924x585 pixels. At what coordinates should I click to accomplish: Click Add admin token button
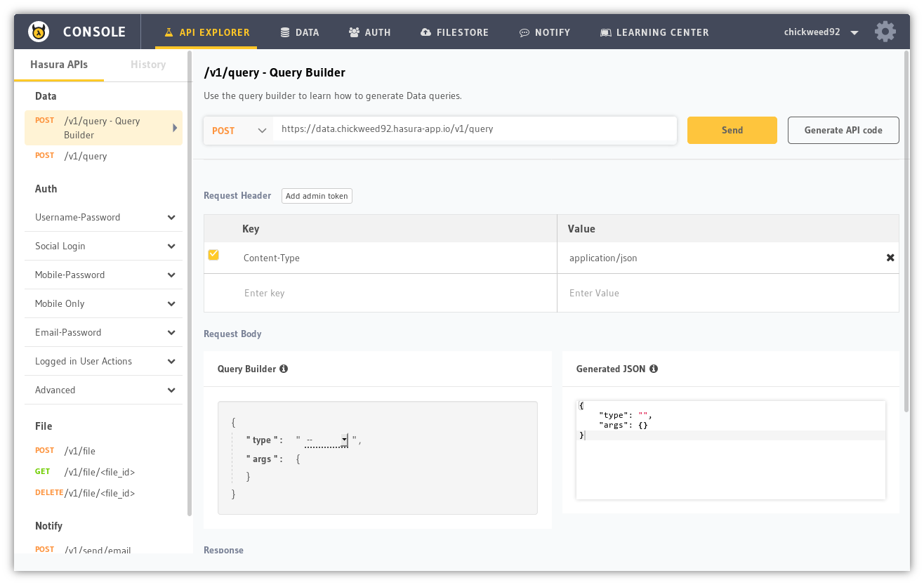click(317, 196)
